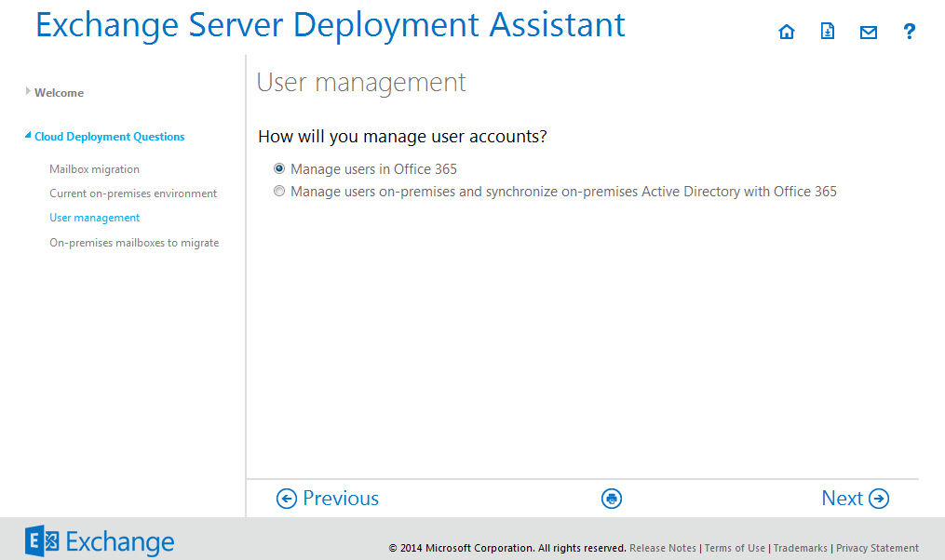Screen dimensions: 945x560
Task: Go to Current on-premises environment
Action: click(133, 193)
